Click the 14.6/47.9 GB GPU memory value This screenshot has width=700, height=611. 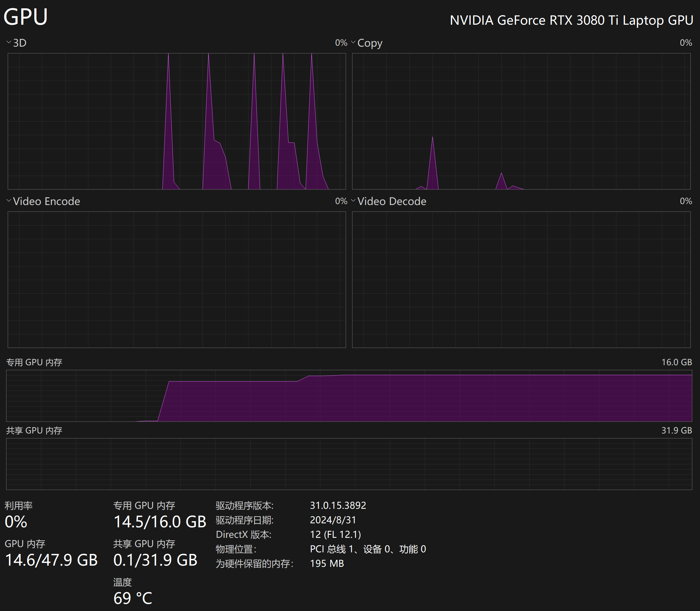51,560
